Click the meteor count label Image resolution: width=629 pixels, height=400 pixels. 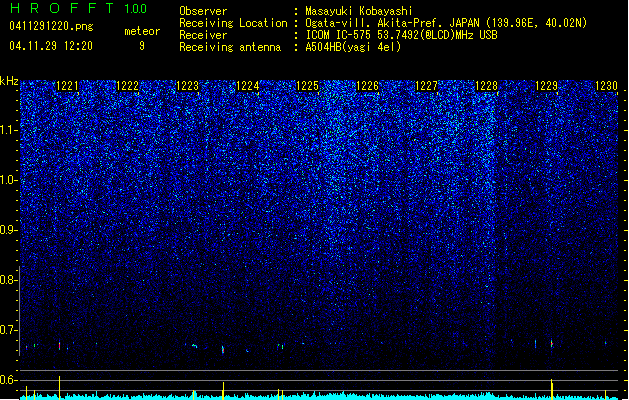tap(142, 31)
